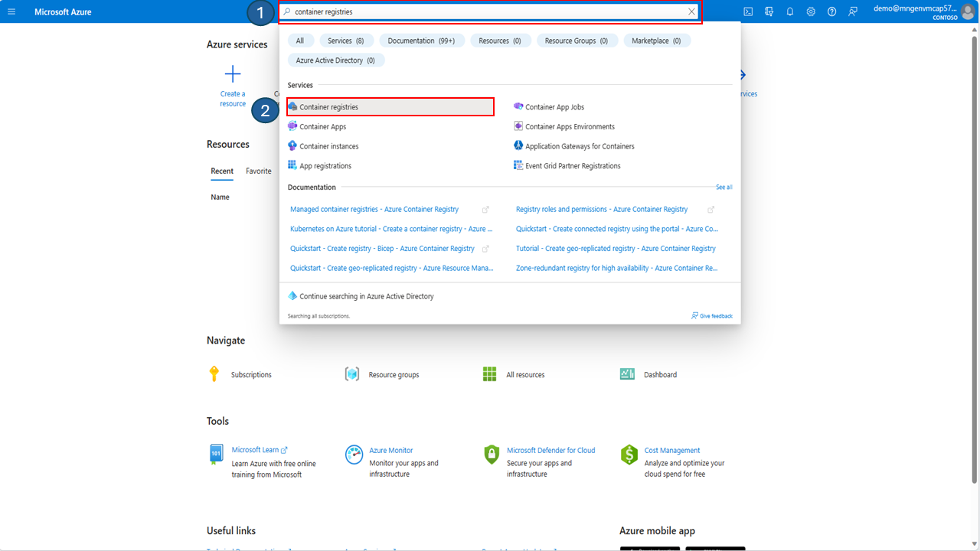
Task: Click the Container instances service icon
Action: 292,145
